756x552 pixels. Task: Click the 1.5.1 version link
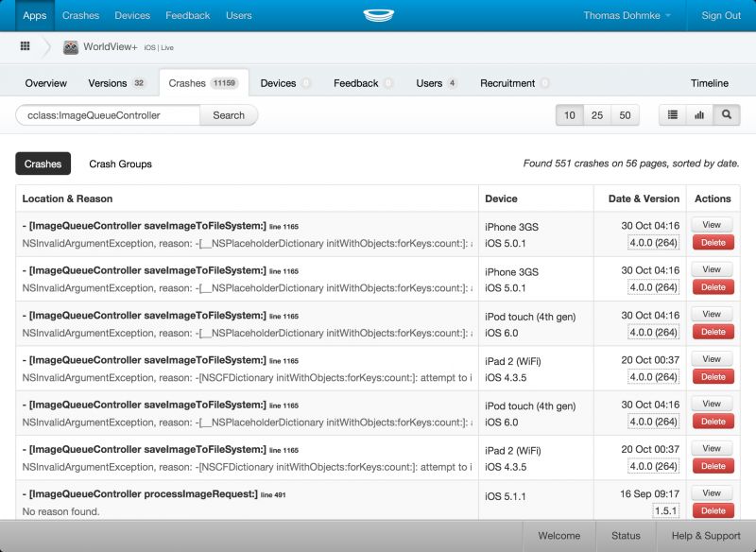pos(665,510)
